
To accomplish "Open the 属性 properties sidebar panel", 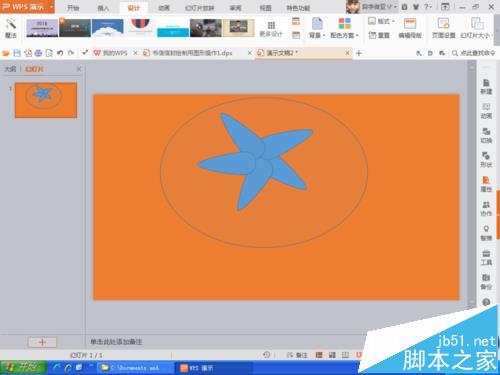I will [x=486, y=184].
